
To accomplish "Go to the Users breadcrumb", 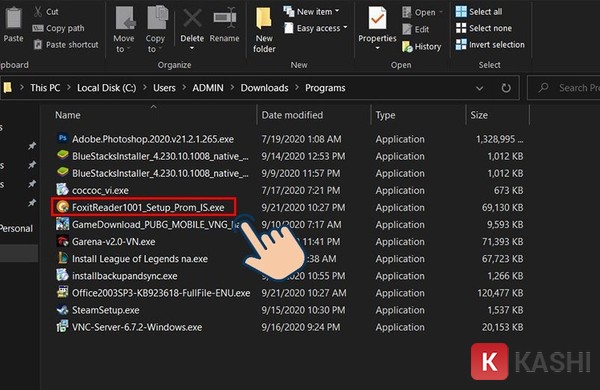I will point(164,88).
